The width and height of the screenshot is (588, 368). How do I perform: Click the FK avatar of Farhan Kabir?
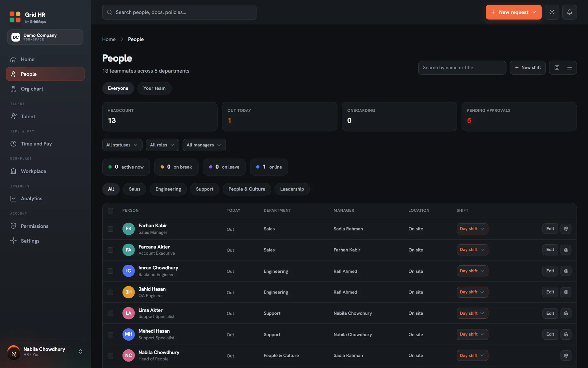(128, 229)
